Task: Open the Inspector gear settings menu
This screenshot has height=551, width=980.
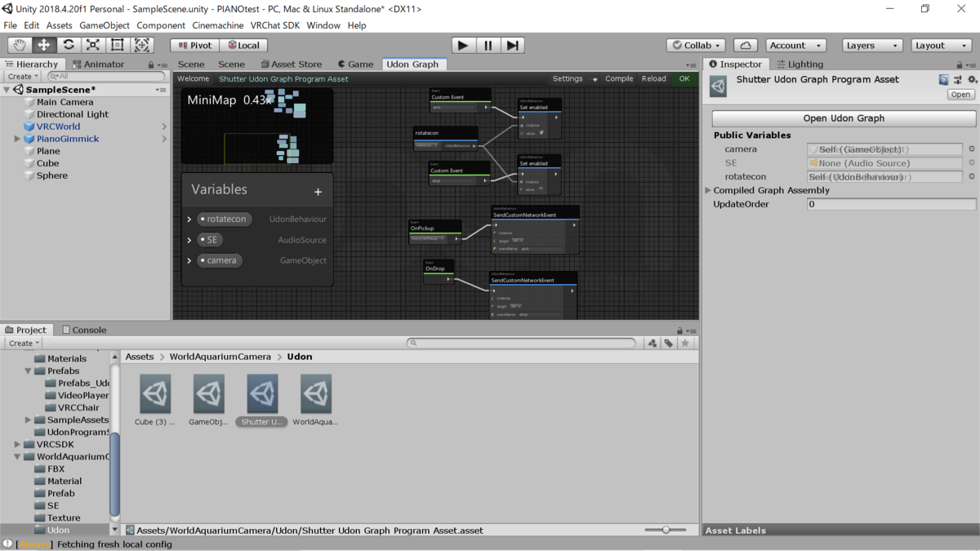Action: (x=972, y=80)
